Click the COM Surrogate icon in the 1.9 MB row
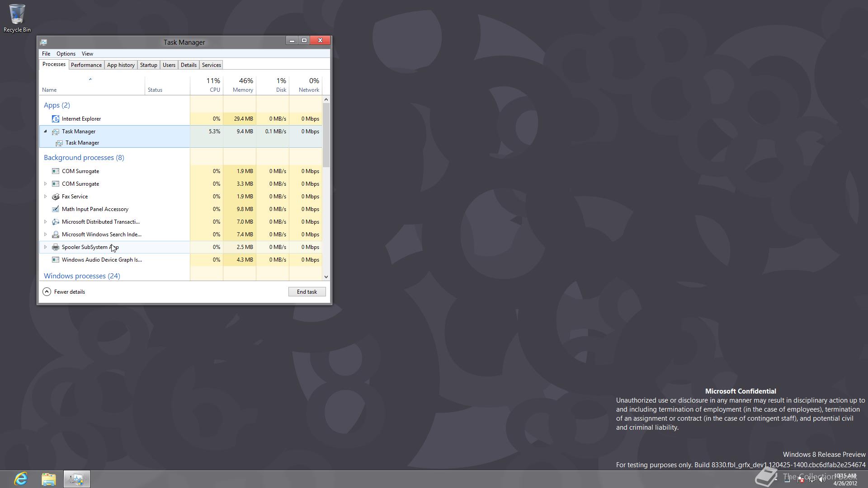 [55, 171]
